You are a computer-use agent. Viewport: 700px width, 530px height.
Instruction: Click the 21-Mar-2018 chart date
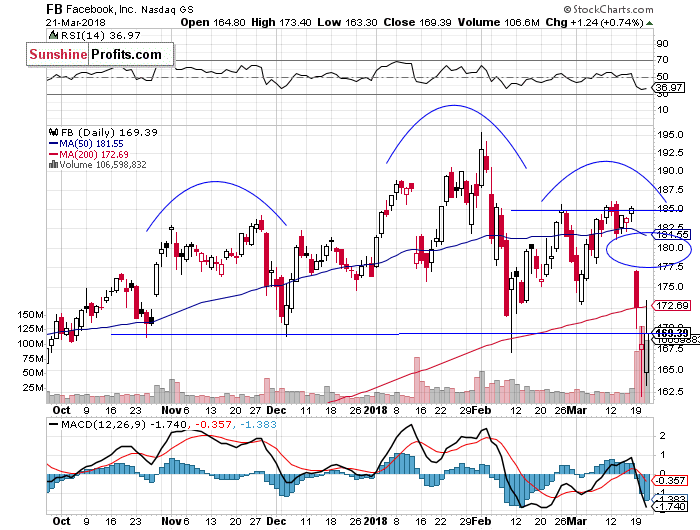click(x=75, y=22)
